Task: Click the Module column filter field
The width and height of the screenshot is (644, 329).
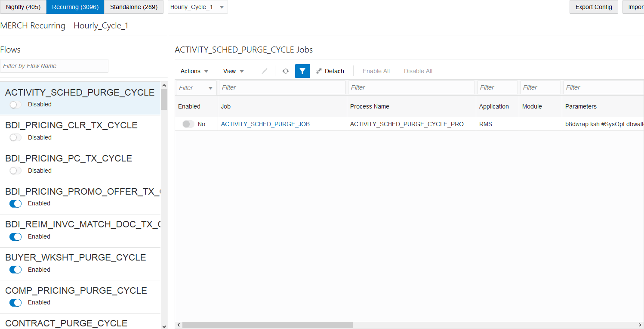Action: [541, 87]
